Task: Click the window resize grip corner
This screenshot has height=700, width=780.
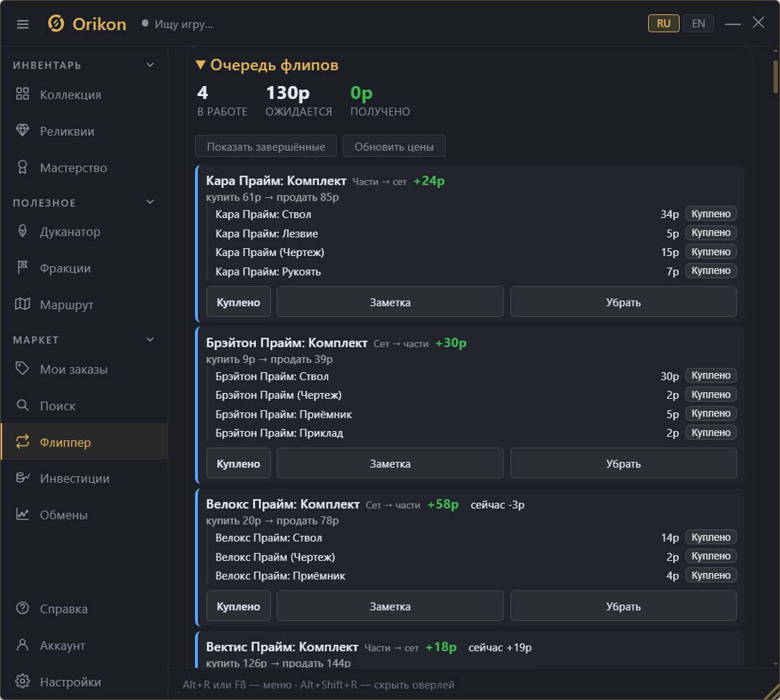Action: (x=772, y=692)
